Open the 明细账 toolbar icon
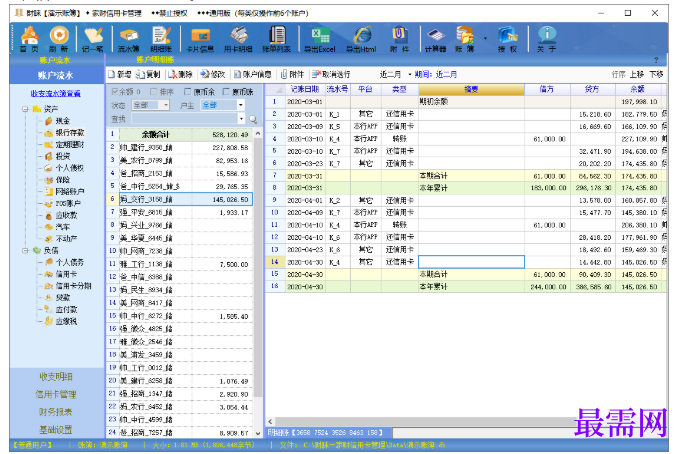 coord(161,39)
